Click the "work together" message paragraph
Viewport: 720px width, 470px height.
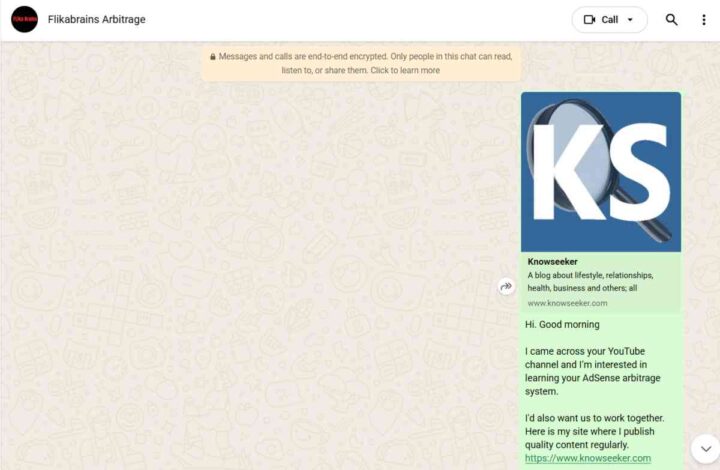tap(595, 431)
